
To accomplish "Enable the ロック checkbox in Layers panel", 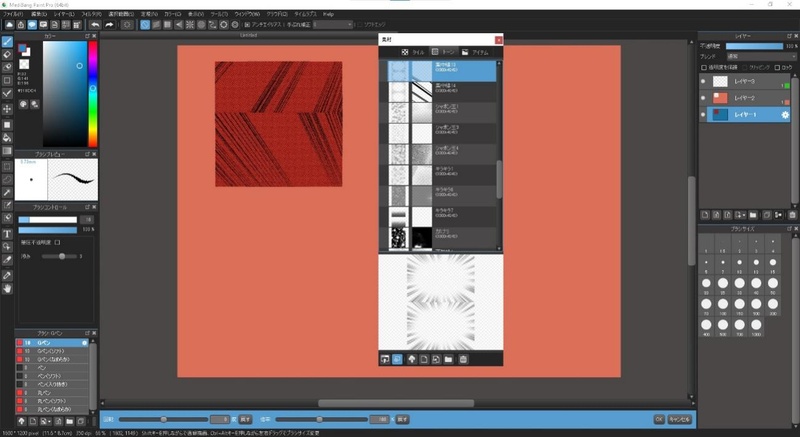I will click(777, 67).
